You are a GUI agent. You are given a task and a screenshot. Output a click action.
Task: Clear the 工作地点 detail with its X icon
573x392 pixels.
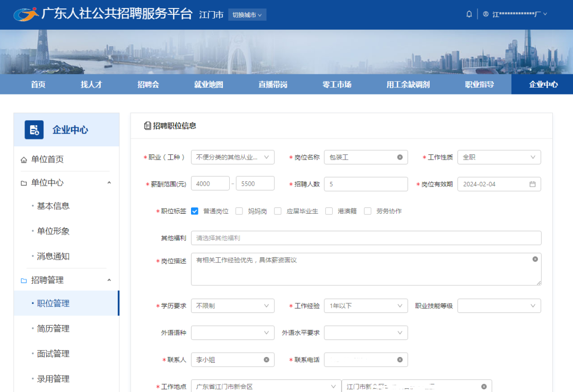click(482, 386)
